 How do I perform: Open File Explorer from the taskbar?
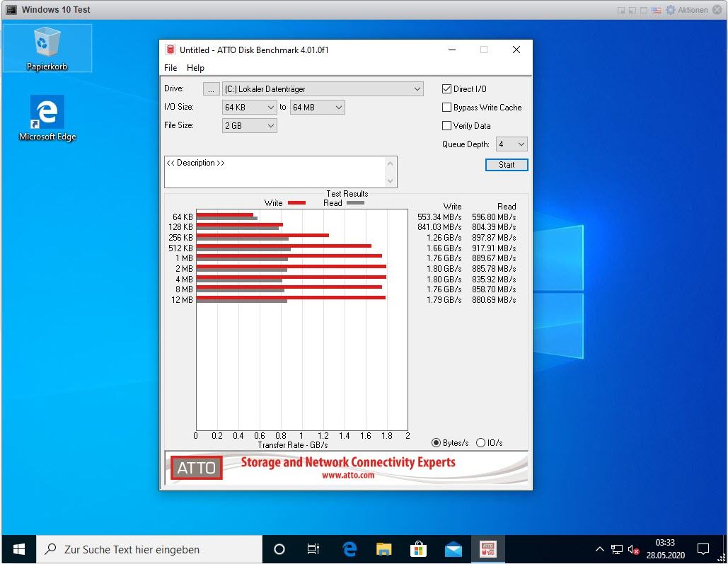click(384, 550)
